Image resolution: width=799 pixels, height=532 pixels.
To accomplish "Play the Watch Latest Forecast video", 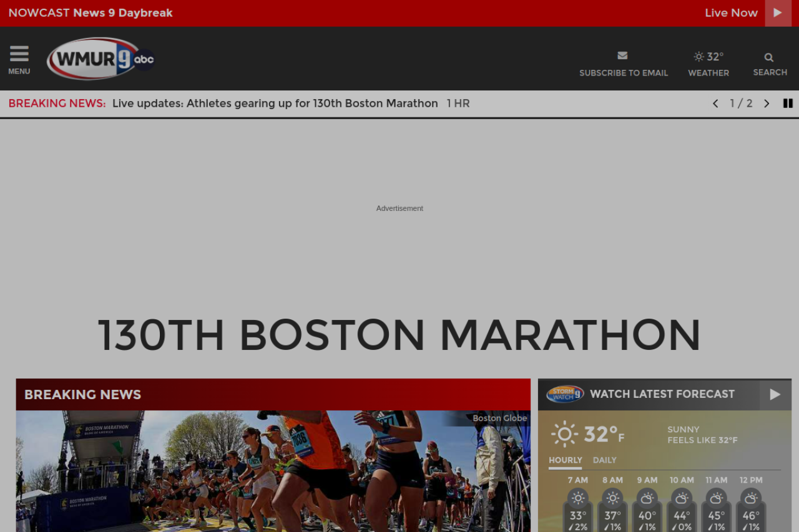I will coord(775,394).
